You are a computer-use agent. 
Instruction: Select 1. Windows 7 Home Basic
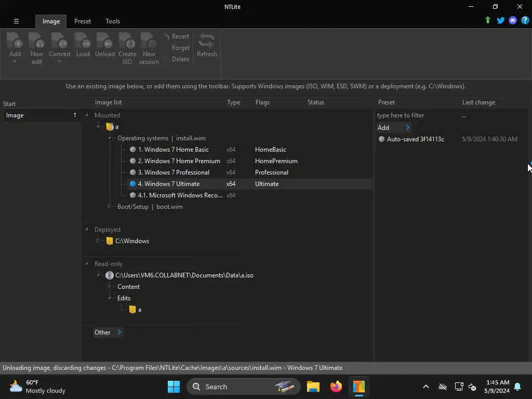point(173,149)
